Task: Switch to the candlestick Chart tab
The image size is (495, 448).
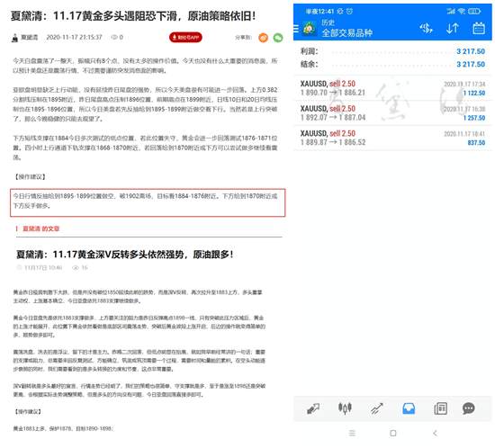Action: pos(345,408)
